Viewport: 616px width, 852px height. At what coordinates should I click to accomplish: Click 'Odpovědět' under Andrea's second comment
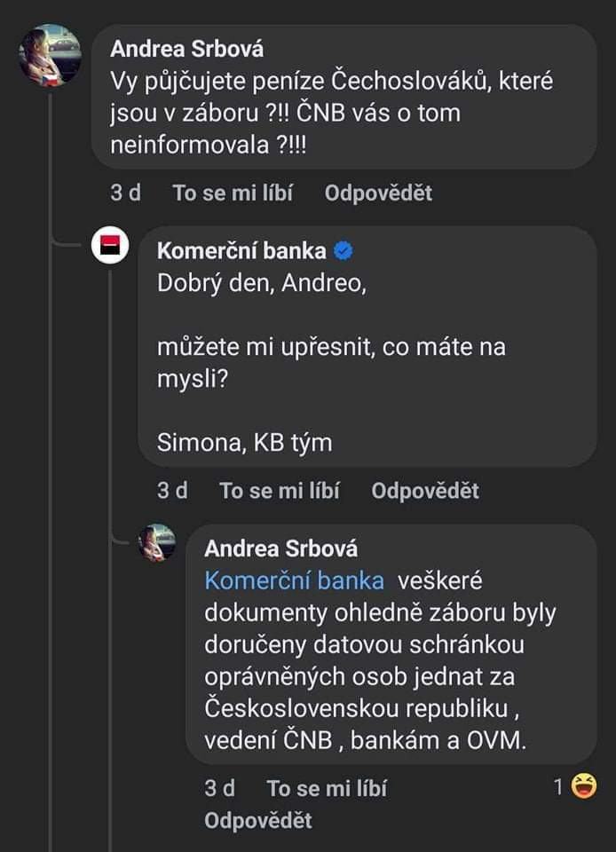[258, 821]
